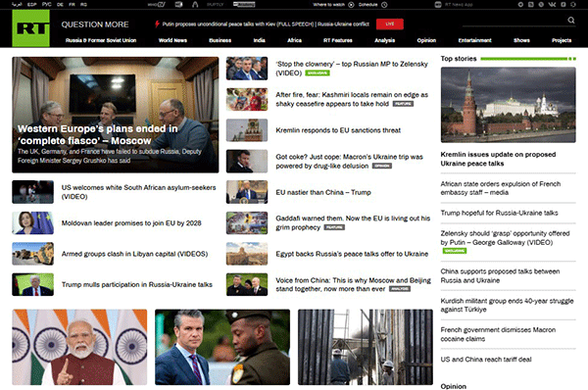Switch to ESP language edition
This screenshot has width=588, height=390.
point(32,5)
